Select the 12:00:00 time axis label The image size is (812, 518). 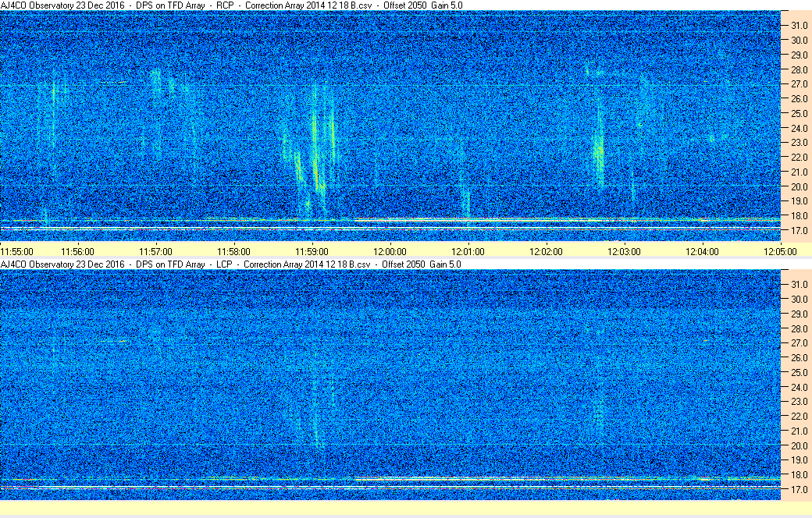(x=390, y=252)
